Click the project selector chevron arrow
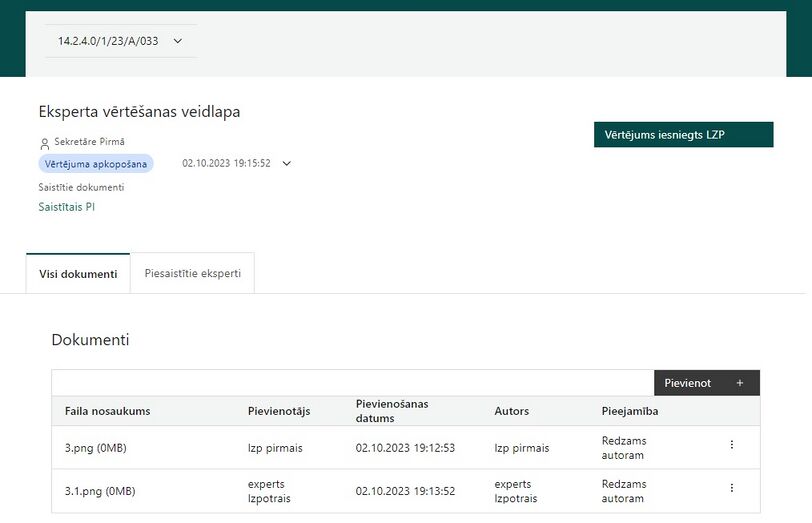 coord(178,41)
